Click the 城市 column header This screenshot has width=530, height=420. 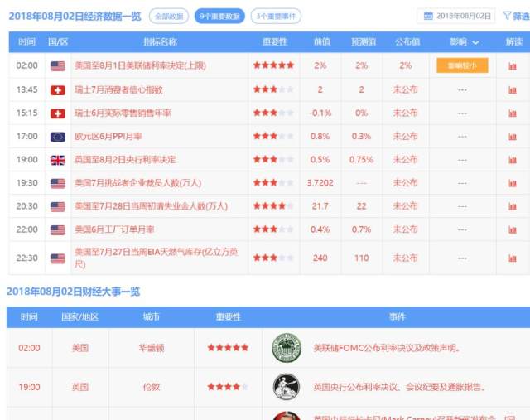point(151,317)
